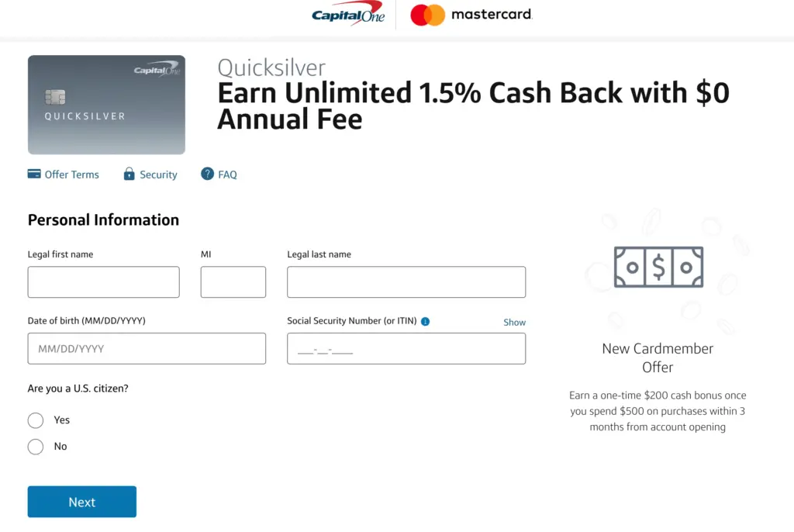Image resolution: width=794 pixels, height=532 pixels.
Task: Open the FAQ link
Action: tap(226, 174)
